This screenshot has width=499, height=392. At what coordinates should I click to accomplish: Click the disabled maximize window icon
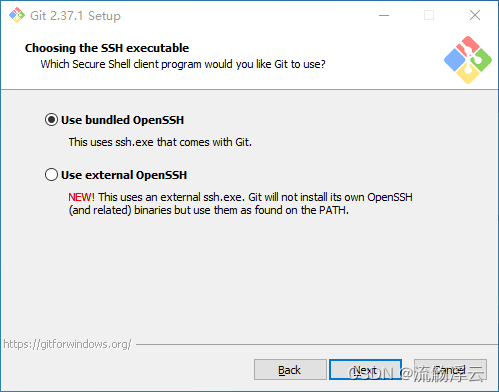[x=429, y=15]
